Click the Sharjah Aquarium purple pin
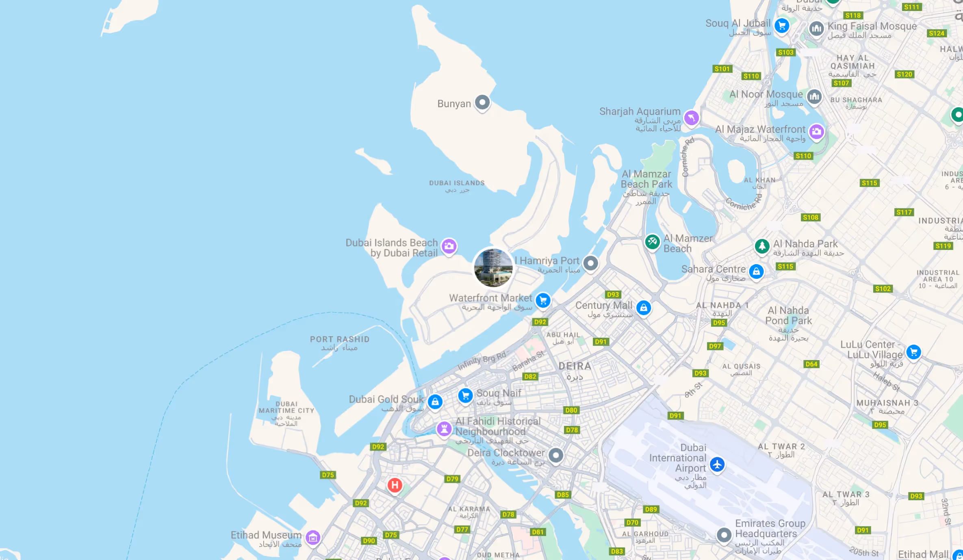The image size is (963, 560). pyautogui.click(x=691, y=118)
